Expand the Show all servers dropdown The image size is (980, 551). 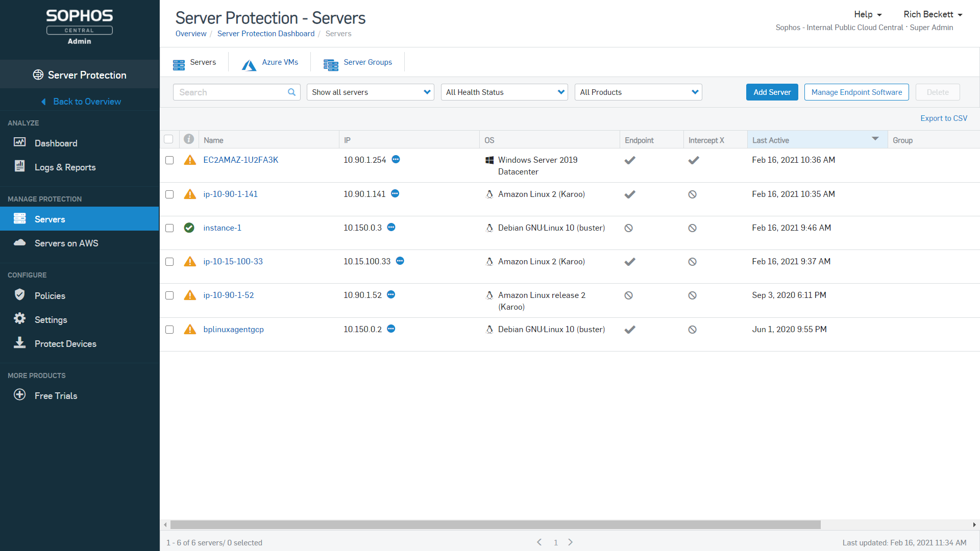(x=370, y=92)
